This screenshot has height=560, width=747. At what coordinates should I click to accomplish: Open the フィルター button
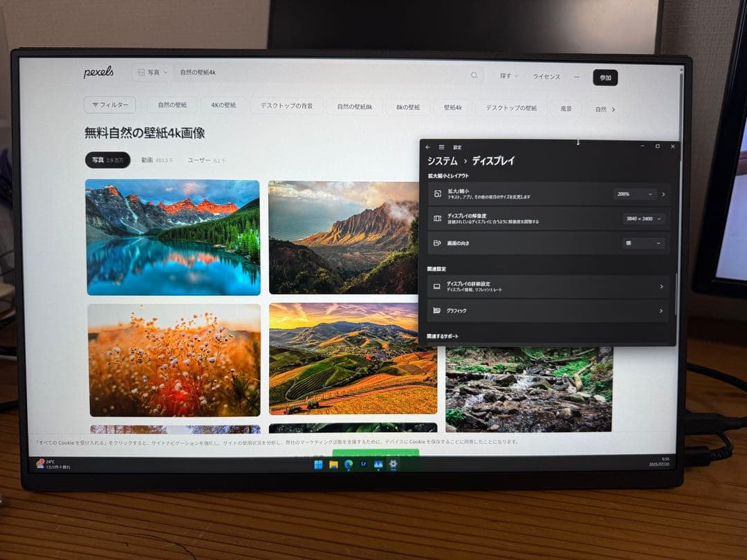tap(110, 105)
